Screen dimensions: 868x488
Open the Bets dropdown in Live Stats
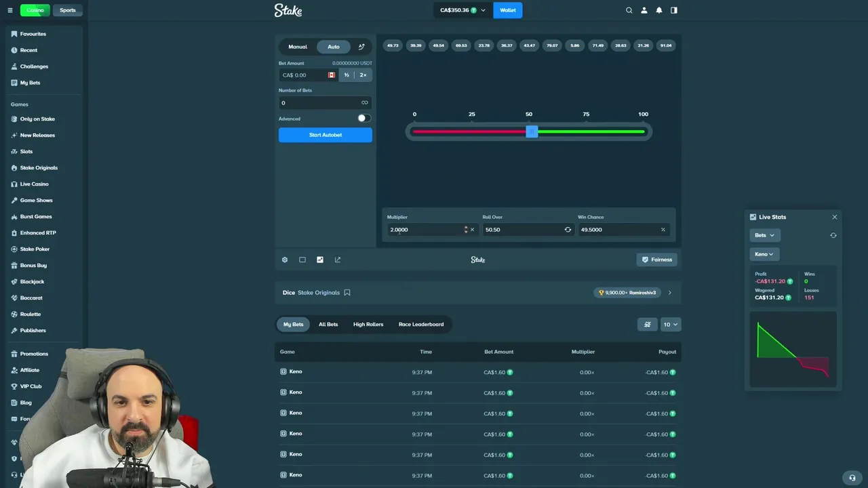point(765,235)
